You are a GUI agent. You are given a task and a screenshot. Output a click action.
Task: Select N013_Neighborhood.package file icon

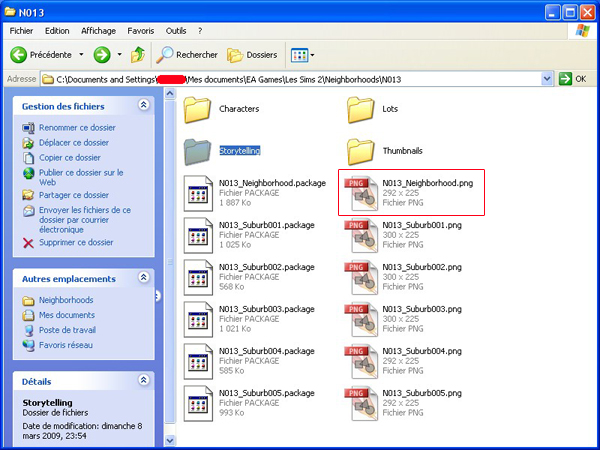click(198, 194)
